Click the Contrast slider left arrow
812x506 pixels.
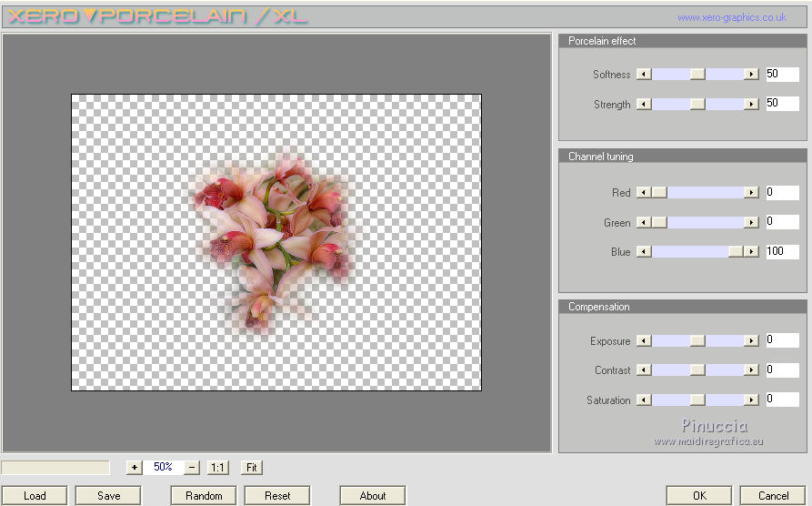(644, 369)
